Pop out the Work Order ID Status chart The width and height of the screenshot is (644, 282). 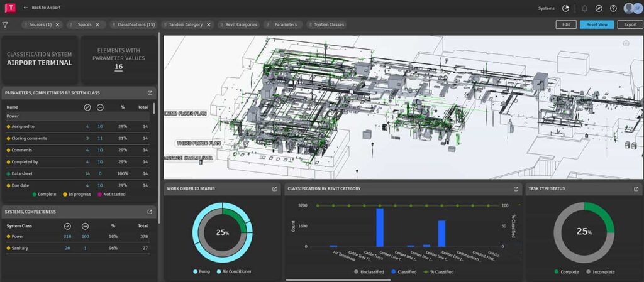(x=274, y=188)
